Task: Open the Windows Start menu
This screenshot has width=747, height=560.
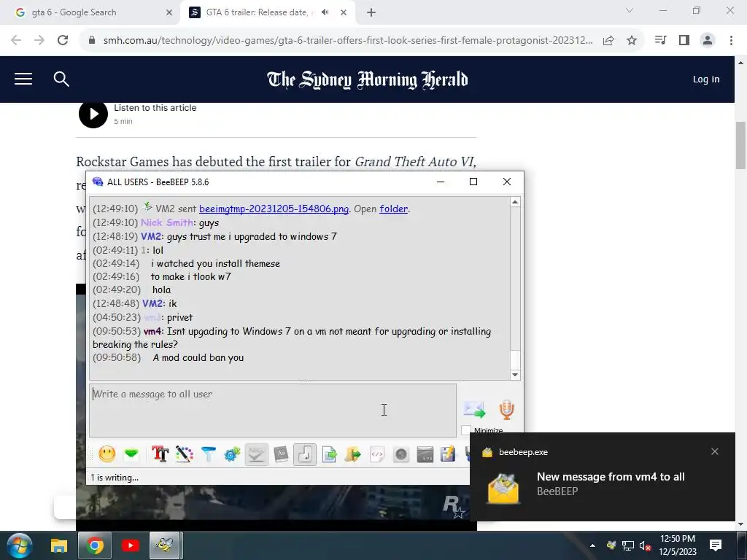Action: click(20, 545)
